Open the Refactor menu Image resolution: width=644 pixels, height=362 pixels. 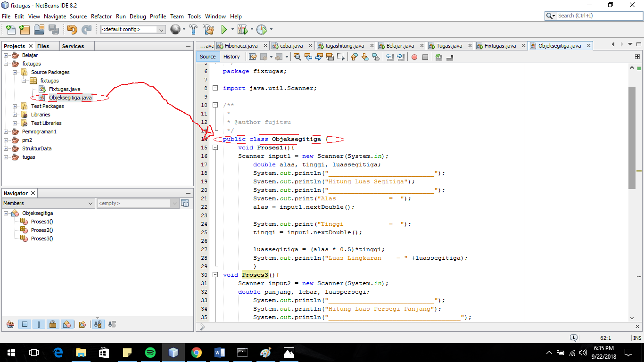tap(101, 16)
